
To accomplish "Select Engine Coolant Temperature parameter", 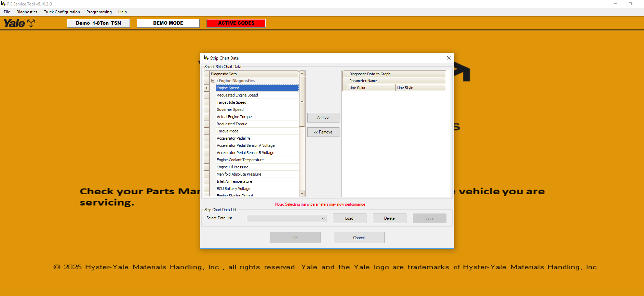I will pos(257,160).
